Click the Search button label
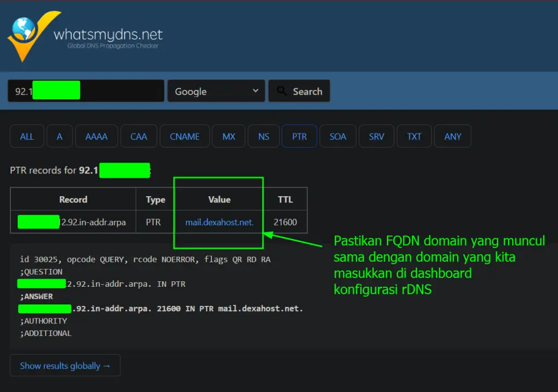 [x=307, y=92]
